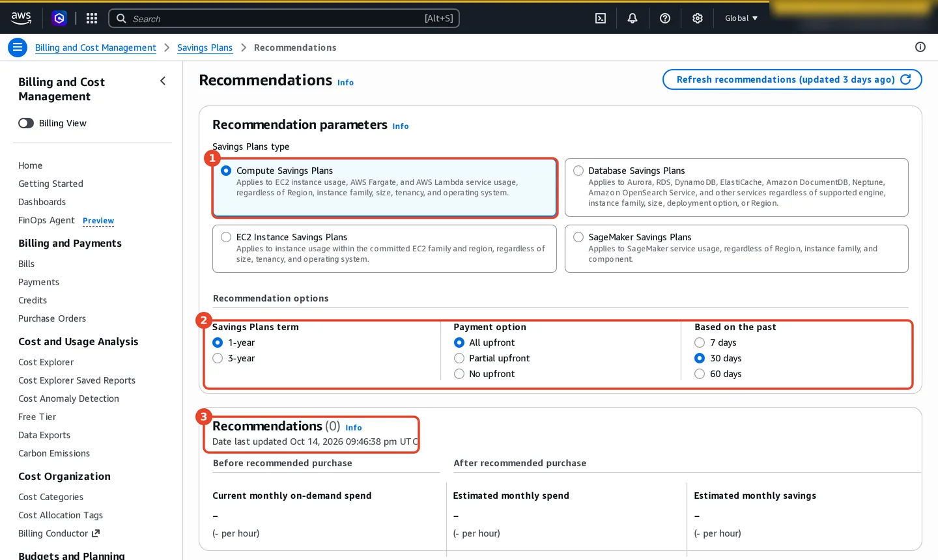Choose the Partial upfront payment option
This screenshot has height=560, width=938.
click(x=459, y=358)
